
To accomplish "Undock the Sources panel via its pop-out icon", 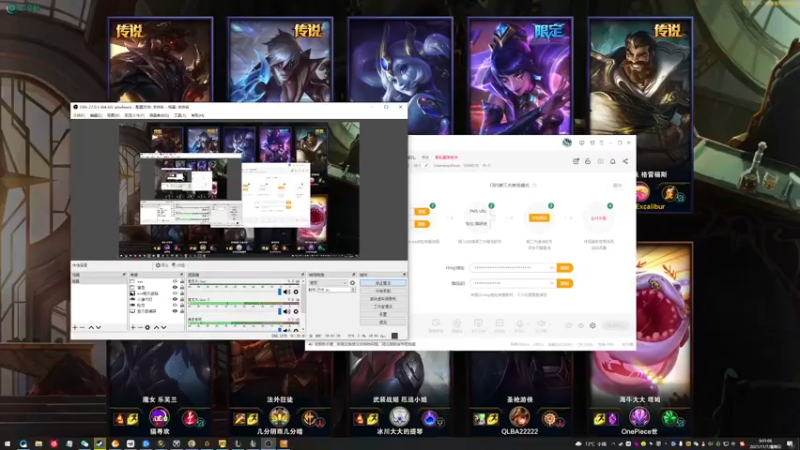I will tap(182, 275).
